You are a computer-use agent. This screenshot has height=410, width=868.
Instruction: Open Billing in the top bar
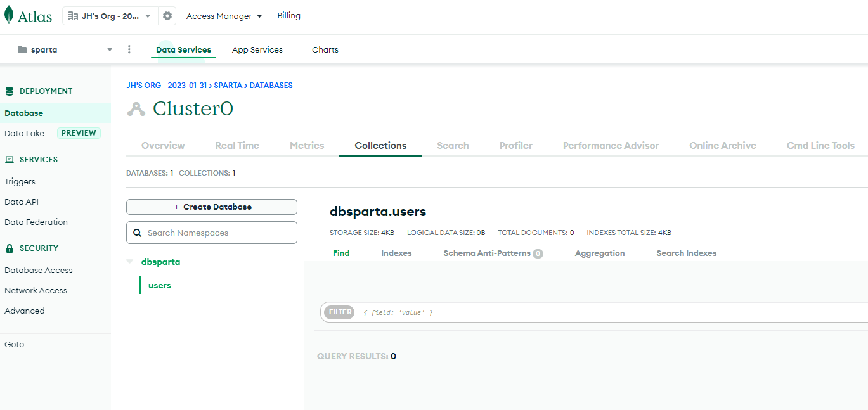tap(288, 16)
